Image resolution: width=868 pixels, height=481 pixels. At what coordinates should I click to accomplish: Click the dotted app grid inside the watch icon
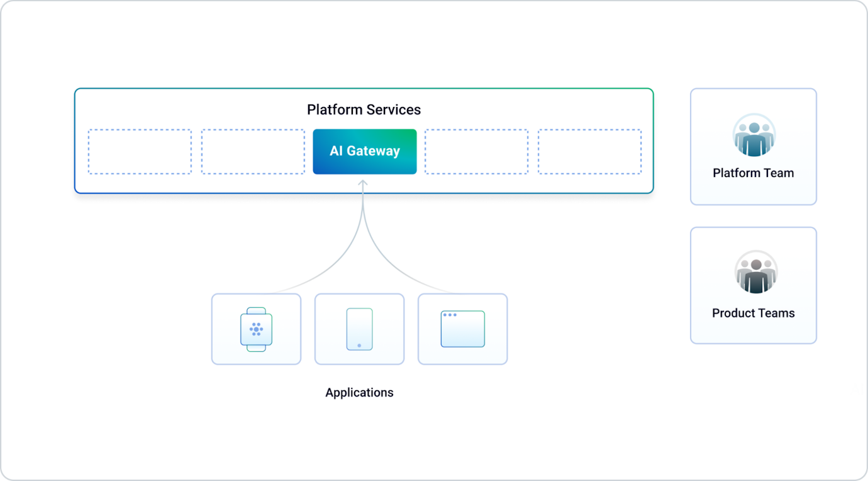point(256,329)
